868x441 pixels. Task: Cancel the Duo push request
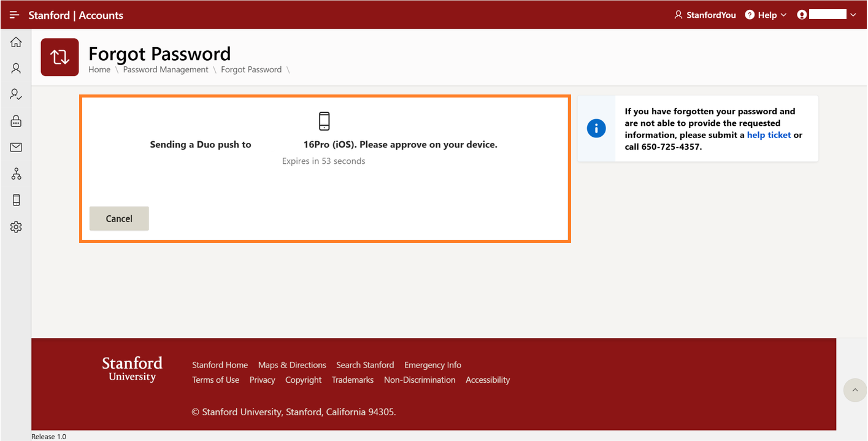click(x=119, y=218)
